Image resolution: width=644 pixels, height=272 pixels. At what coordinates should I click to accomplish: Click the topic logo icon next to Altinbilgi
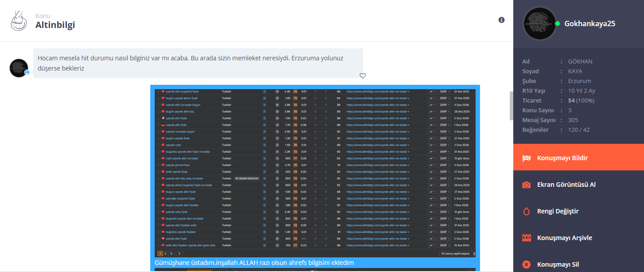[x=20, y=21]
